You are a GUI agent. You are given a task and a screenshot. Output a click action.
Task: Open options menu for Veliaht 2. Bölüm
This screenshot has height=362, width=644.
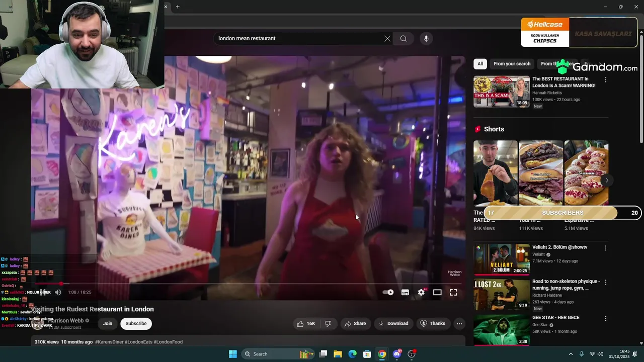tap(606, 248)
